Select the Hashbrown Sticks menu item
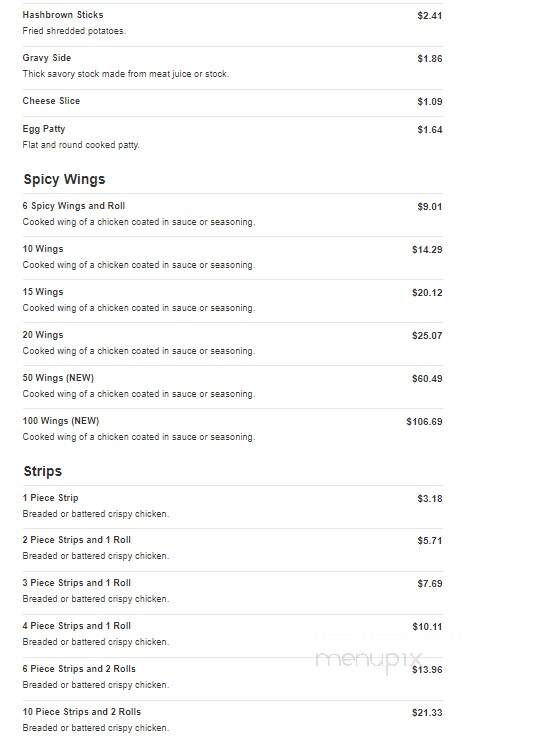The width and height of the screenshot is (548, 742). coord(232,25)
